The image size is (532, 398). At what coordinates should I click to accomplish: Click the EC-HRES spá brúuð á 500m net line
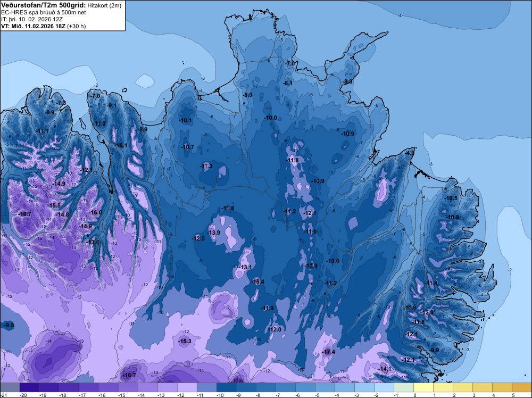[44, 12]
